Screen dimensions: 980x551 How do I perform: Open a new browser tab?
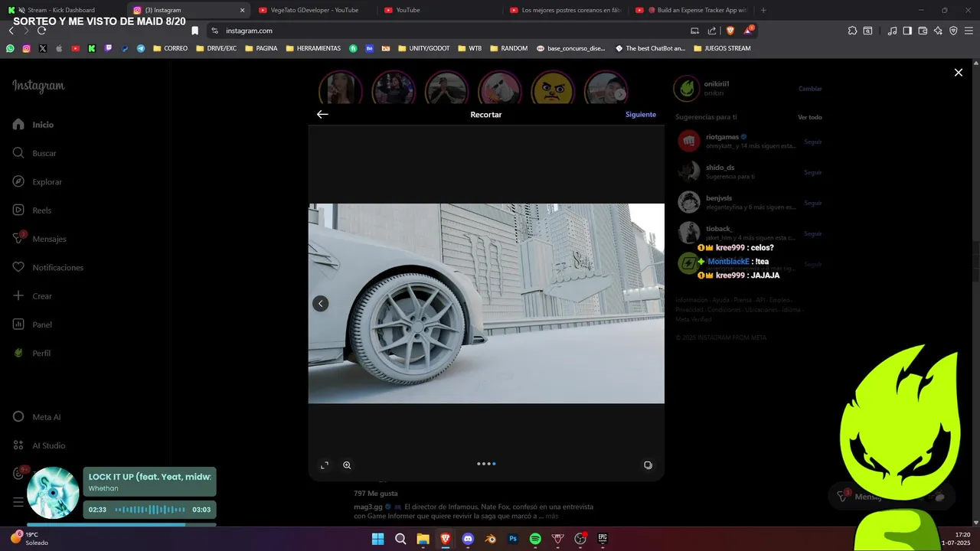click(763, 10)
